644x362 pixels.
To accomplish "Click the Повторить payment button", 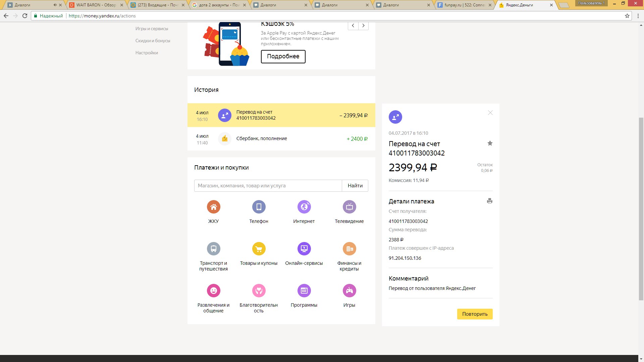I will (x=475, y=314).
